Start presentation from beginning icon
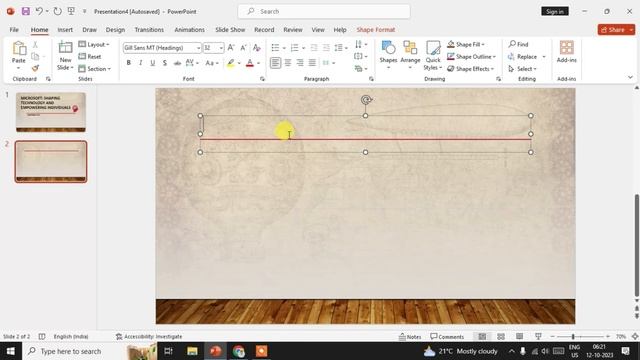640x360 pixels. [71, 11]
